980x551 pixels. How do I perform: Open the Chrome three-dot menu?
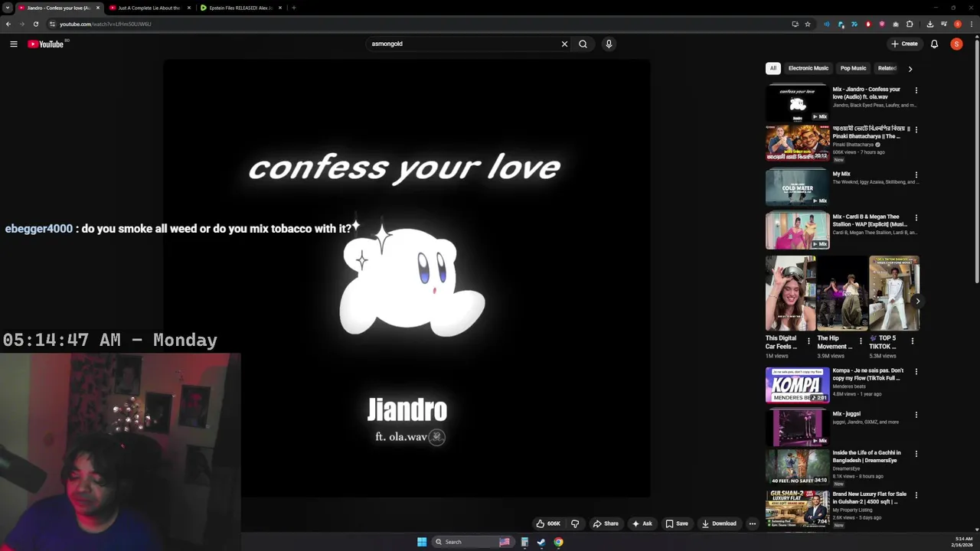point(972,24)
